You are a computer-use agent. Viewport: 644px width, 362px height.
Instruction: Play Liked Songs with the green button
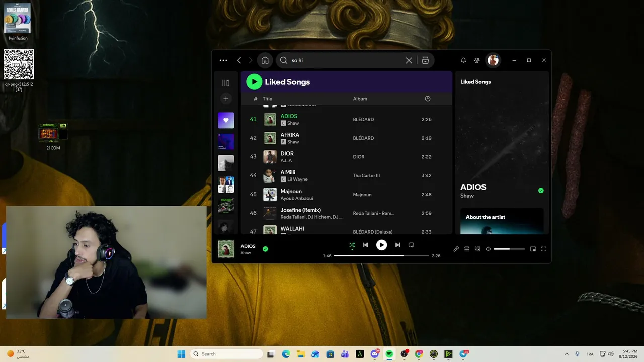[x=254, y=82]
